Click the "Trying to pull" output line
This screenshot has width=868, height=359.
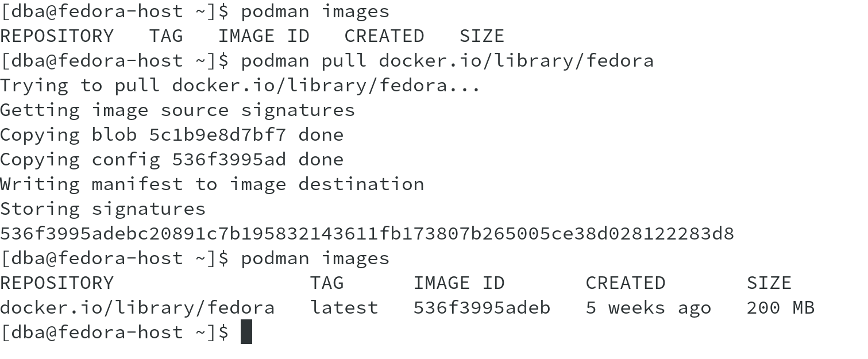pos(240,86)
